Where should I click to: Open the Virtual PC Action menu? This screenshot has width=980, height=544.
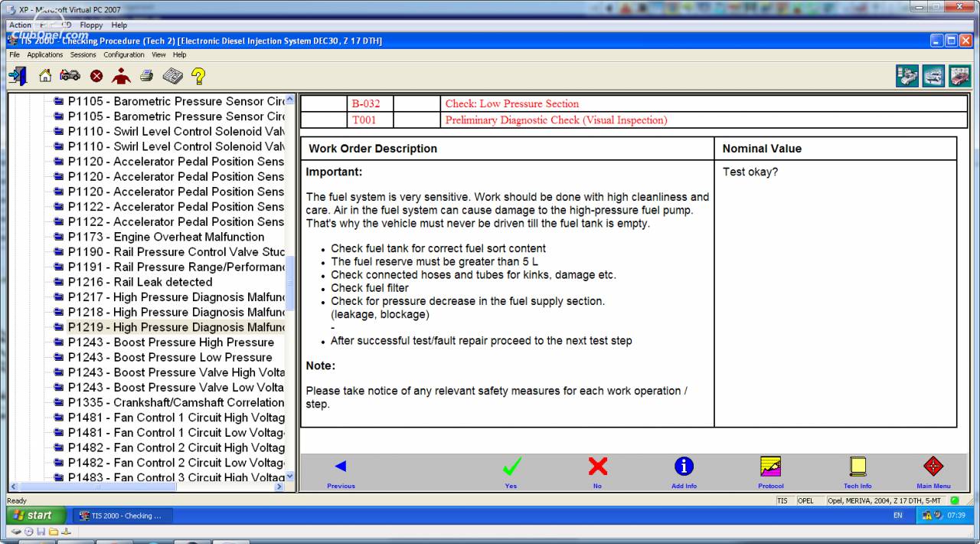(20, 25)
